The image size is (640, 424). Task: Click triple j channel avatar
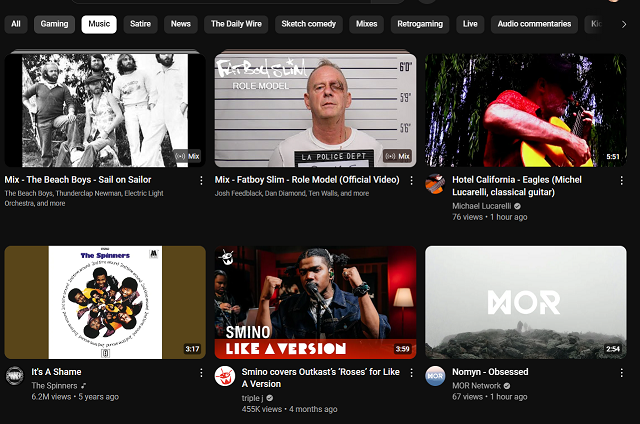[x=225, y=376]
